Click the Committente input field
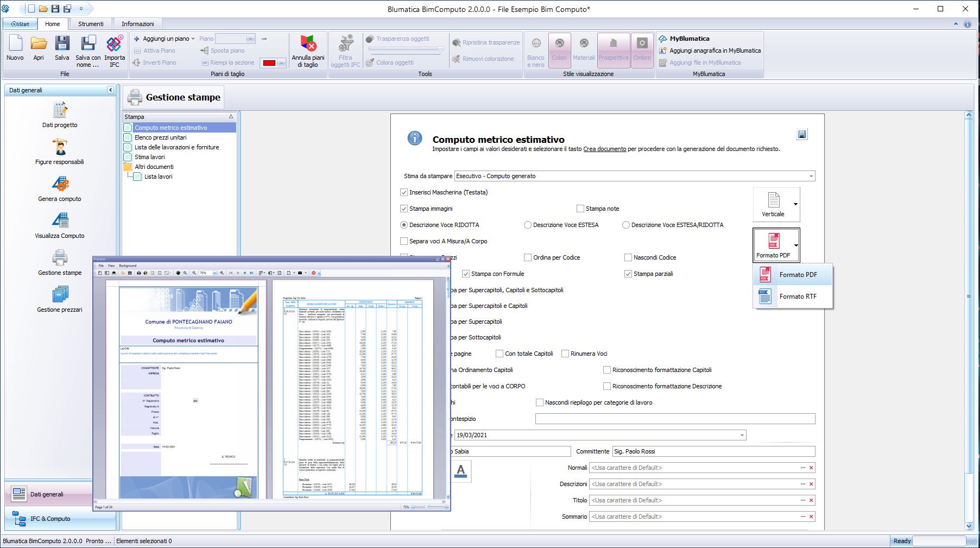This screenshot has width=980, height=548. click(713, 451)
